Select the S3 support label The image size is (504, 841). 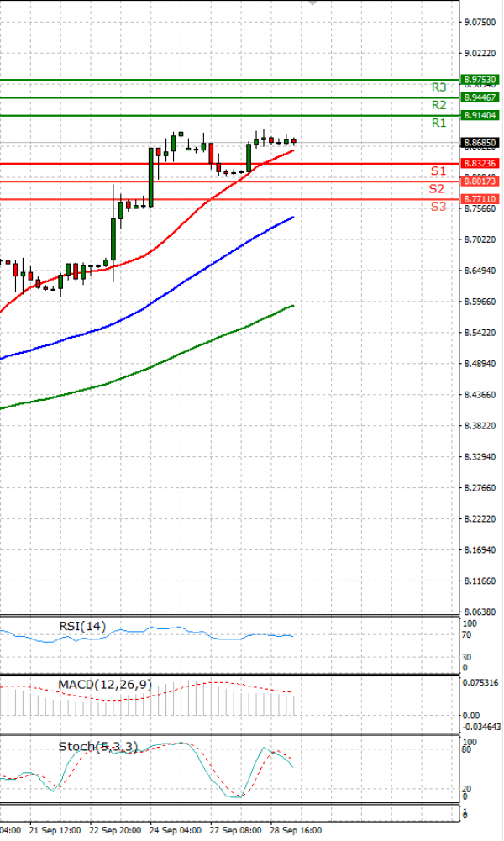pos(438,207)
